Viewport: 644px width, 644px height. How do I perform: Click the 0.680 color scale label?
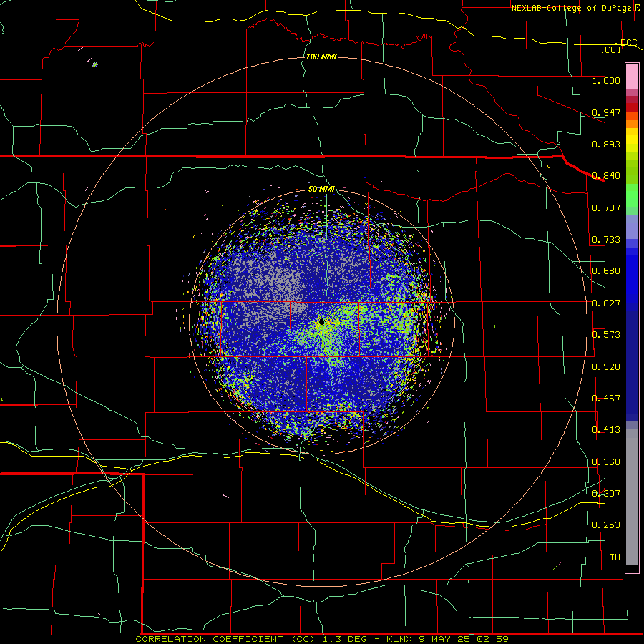click(x=606, y=271)
